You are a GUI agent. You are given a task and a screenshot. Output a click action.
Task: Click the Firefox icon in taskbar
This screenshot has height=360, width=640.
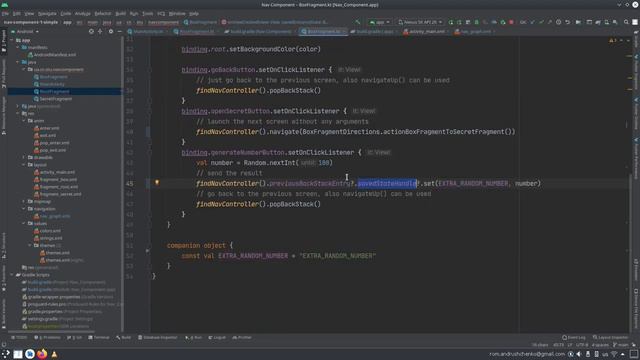pyautogui.click(x=42, y=354)
